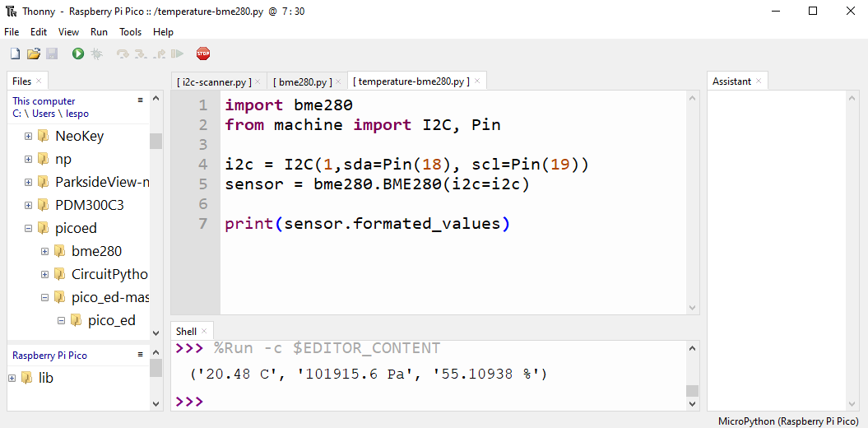This screenshot has height=428, width=868.
Task: Click the MicroPython (Raspberry Pi Pico) interpreter selector
Action: click(x=787, y=421)
